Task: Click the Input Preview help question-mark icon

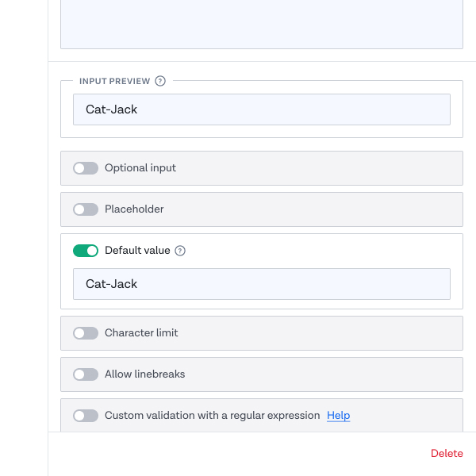Action: point(160,81)
